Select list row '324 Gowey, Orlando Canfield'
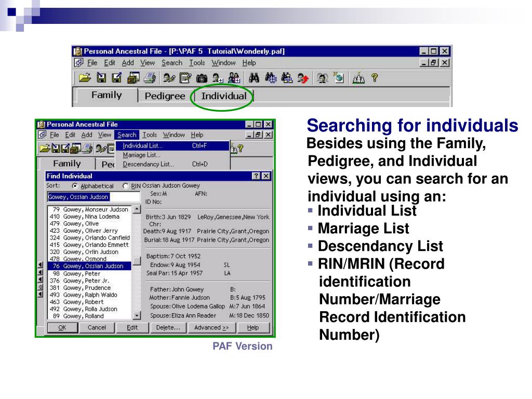Image resolution: width=532 pixels, height=399 pixels. pyautogui.click(x=89, y=238)
